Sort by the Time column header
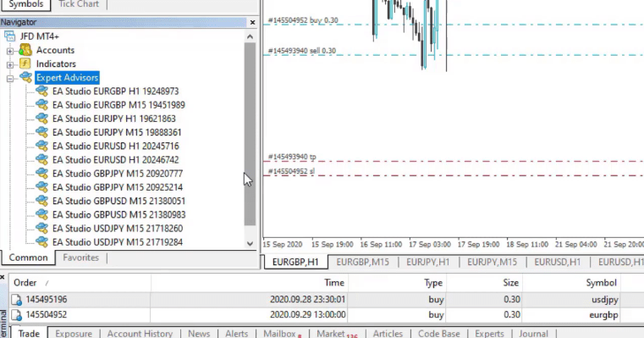Screen dimensions: 644x338 point(250,282)
